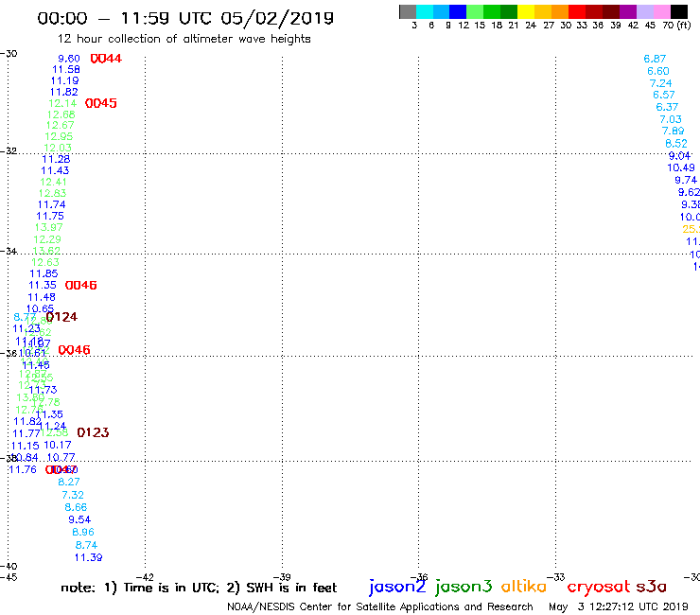Click the blue value 11.43

pyautogui.click(x=55, y=170)
